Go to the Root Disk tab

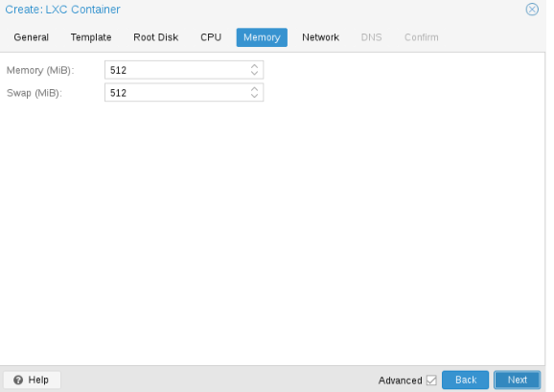coord(155,37)
